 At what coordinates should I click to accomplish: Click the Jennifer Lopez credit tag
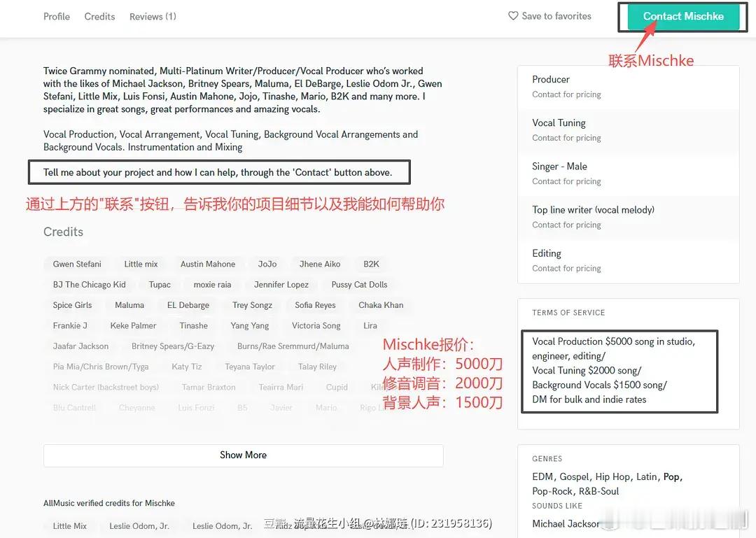281,285
